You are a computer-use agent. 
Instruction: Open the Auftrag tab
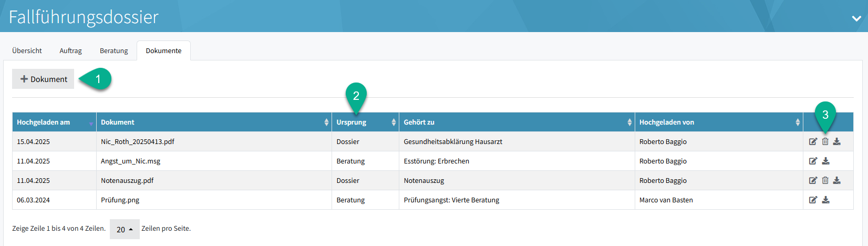tap(70, 50)
